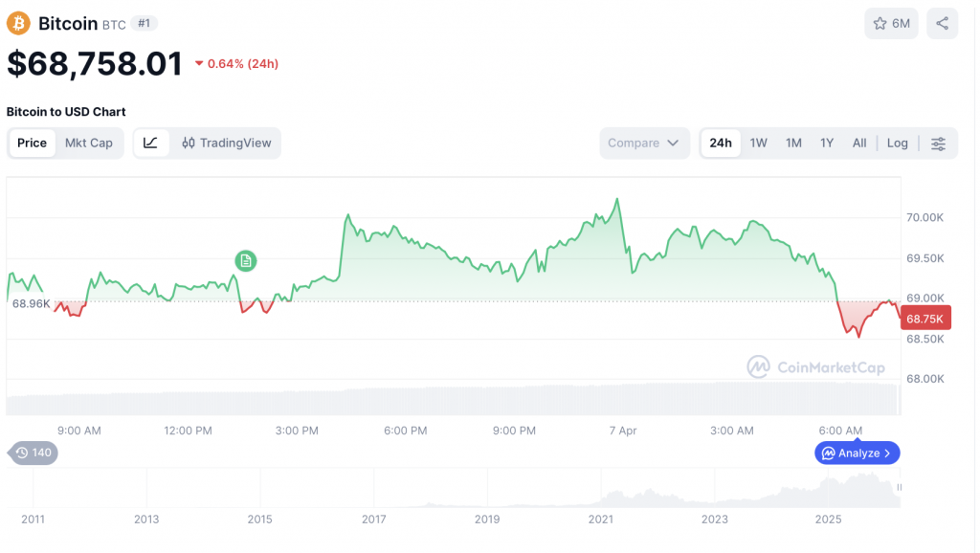Show the All time range

pyautogui.click(x=859, y=143)
